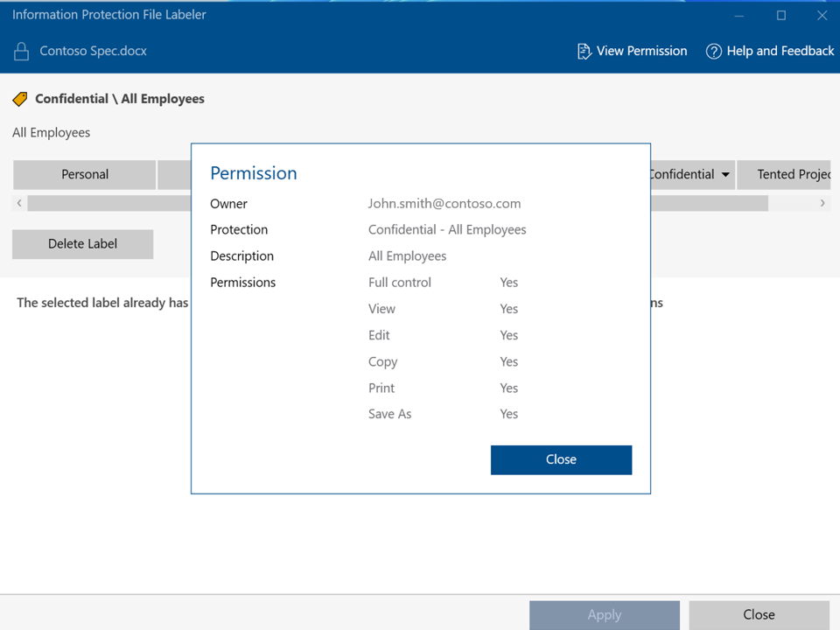Click the 'Confidential - All Employees' protection value
The width and height of the screenshot is (840, 630).
coord(447,230)
